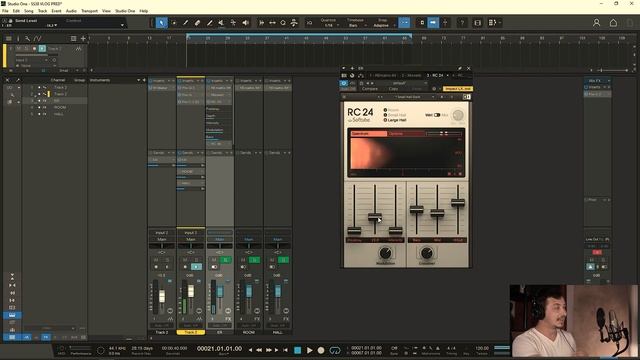
Task: Open the File menu
Action: click(5, 11)
